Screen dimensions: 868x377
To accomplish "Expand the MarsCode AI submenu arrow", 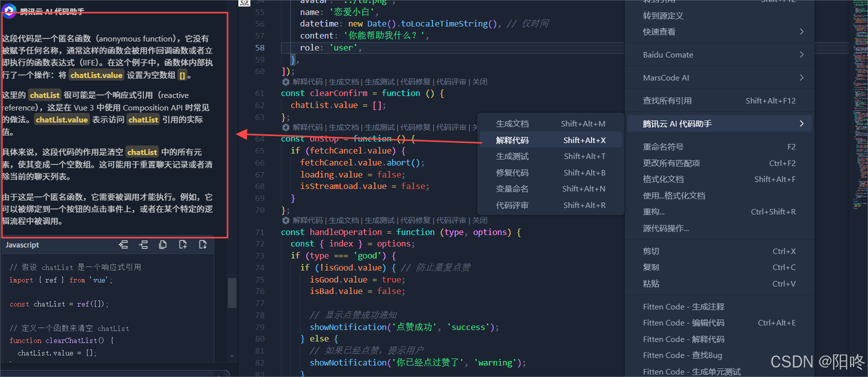I will point(802,77).
